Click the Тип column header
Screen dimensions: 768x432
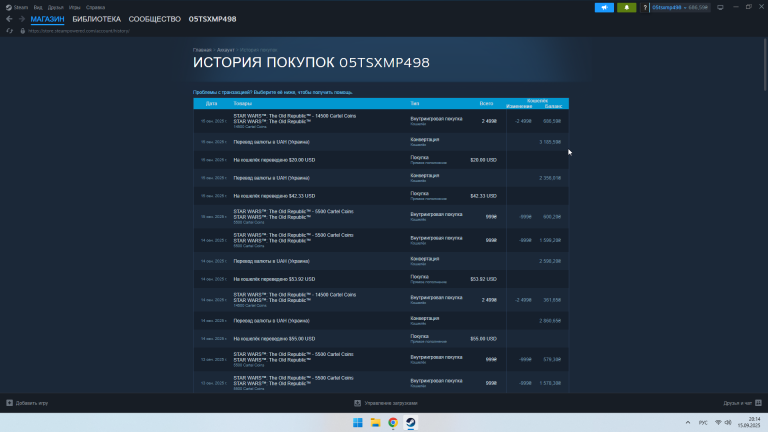point(415,103)
